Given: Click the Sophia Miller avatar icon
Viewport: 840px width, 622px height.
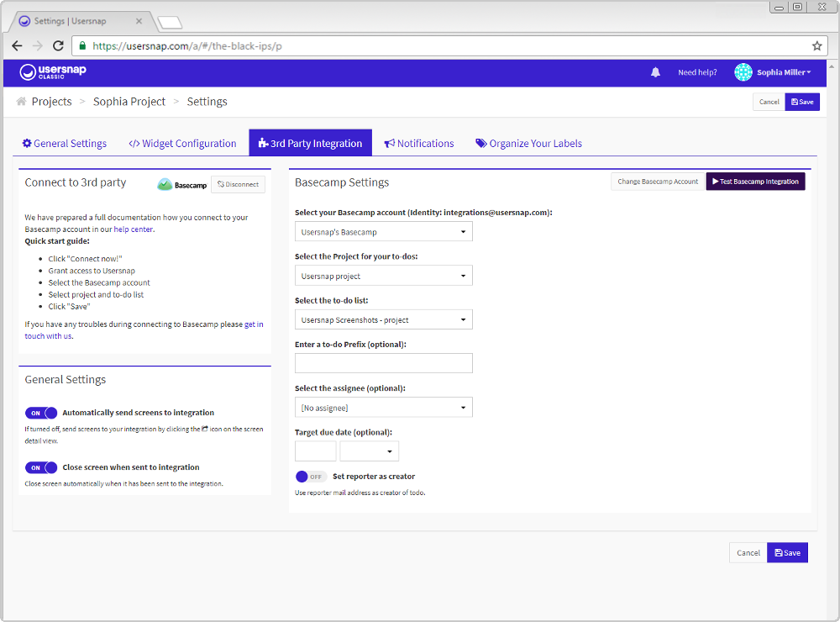Looking at the screenshot, I should (x=743, y=72).
